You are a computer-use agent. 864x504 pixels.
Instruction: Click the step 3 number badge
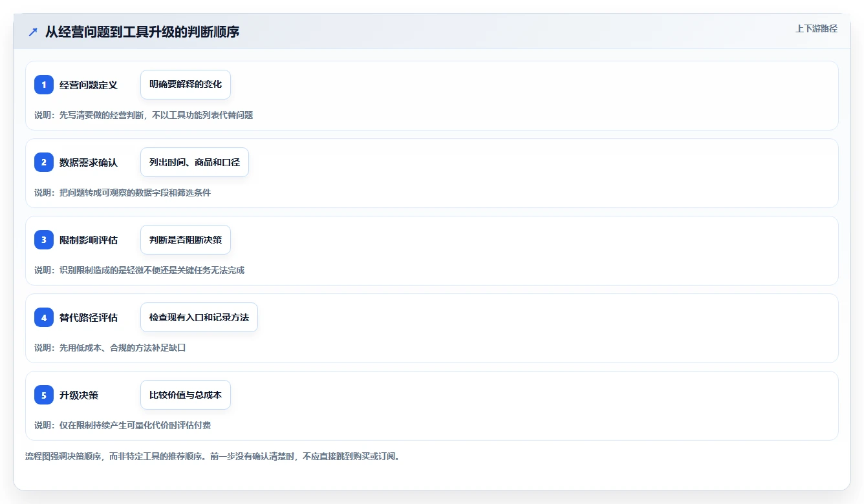click(x=44, y=240)
